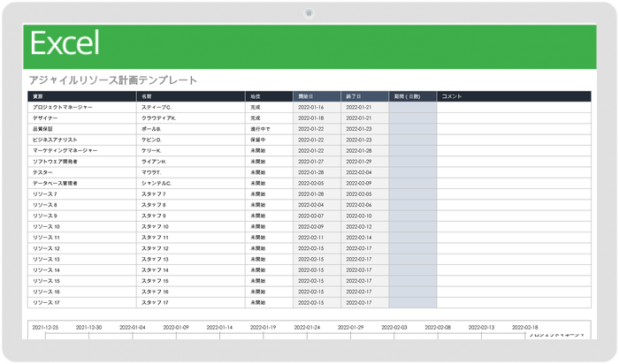619x364 pixels.
Task: Select the 地位 column header
Action: [269, 96]
